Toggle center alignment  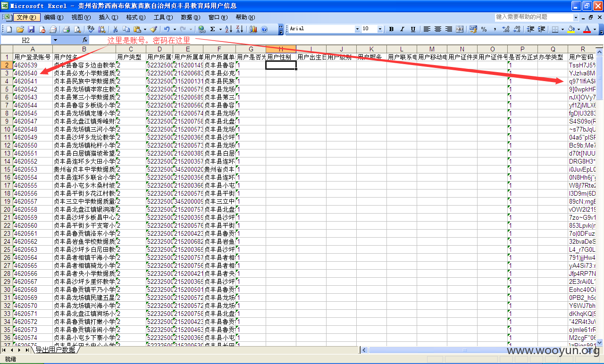coord(437,29)
